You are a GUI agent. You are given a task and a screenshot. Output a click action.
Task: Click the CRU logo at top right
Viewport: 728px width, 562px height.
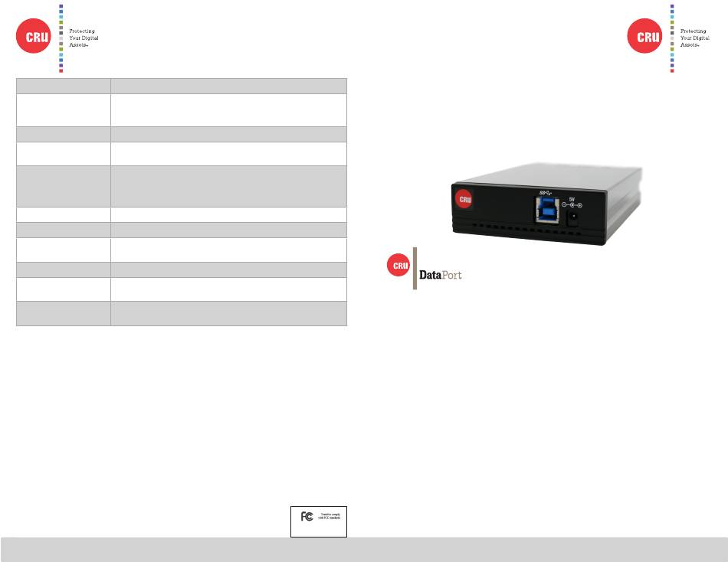(644, 36)
